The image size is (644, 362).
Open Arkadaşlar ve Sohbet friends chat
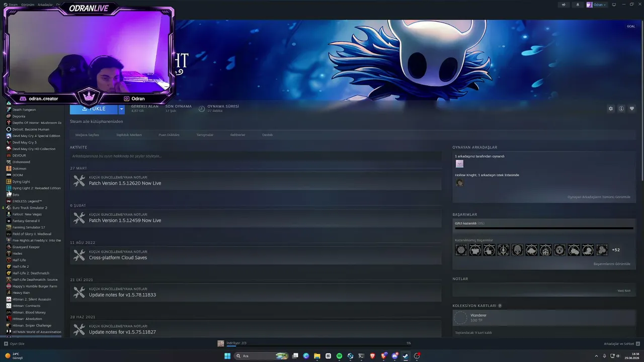pos(621,344)
